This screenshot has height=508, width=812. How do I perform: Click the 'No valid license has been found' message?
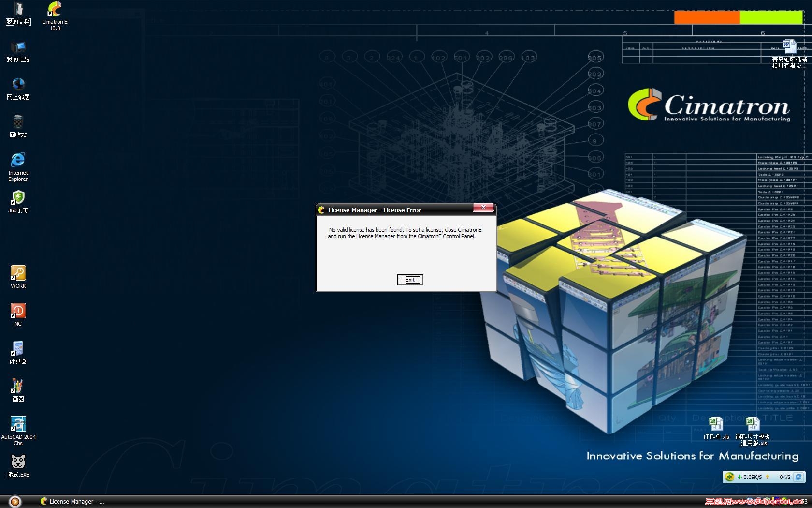pos(405,233)
